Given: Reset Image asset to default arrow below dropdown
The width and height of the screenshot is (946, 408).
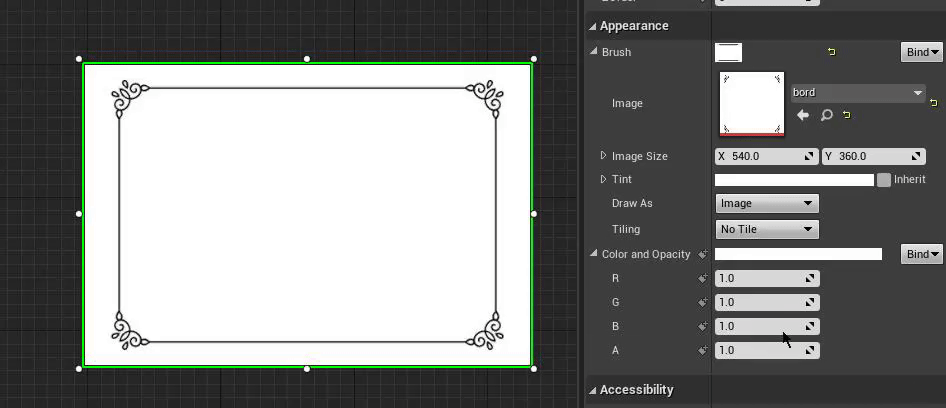Looking at the screenshot, I should (847, 115).
